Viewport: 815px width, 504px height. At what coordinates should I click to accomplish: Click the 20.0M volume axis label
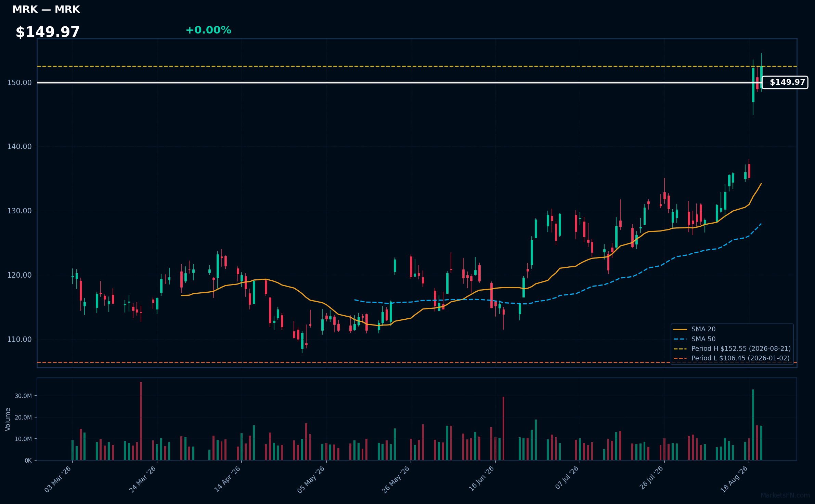[x=23, y=417]
